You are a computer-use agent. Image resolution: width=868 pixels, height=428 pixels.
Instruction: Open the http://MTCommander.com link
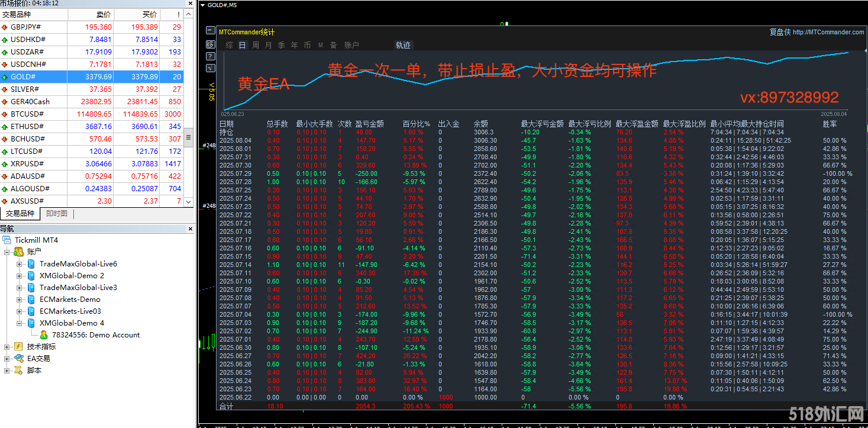click(828, 32)
